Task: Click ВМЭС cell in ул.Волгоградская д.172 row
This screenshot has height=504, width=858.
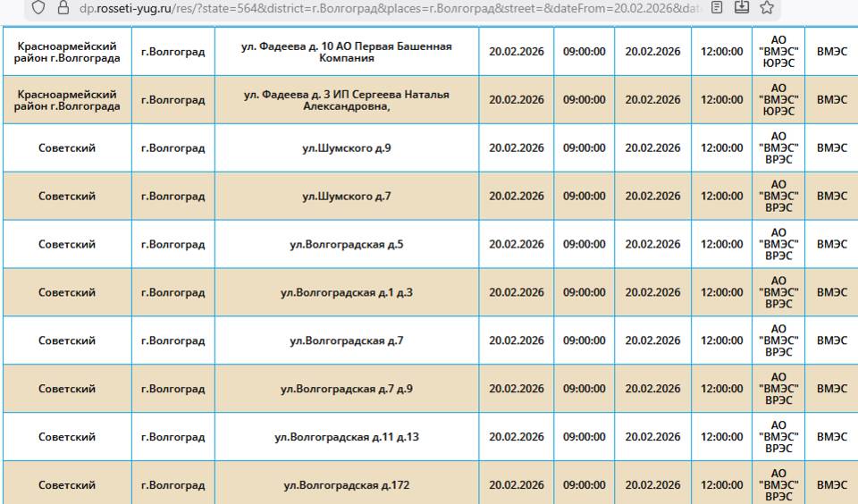Action: pos(831,485)
